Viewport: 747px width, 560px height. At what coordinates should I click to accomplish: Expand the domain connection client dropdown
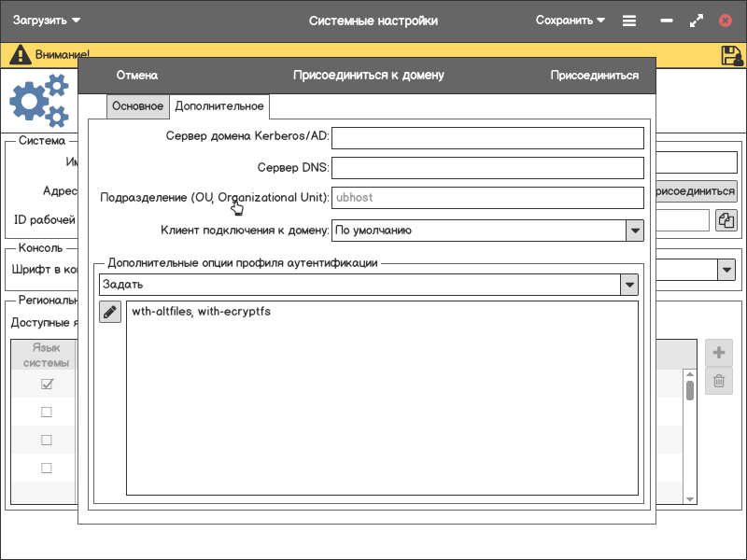634,231
